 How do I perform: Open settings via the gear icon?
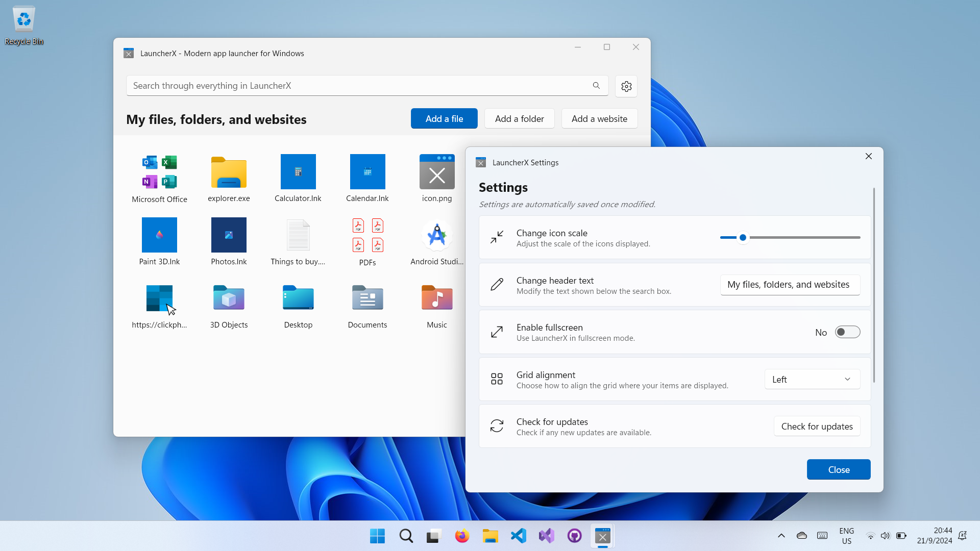pyautogui.click(x=626, y=86)
